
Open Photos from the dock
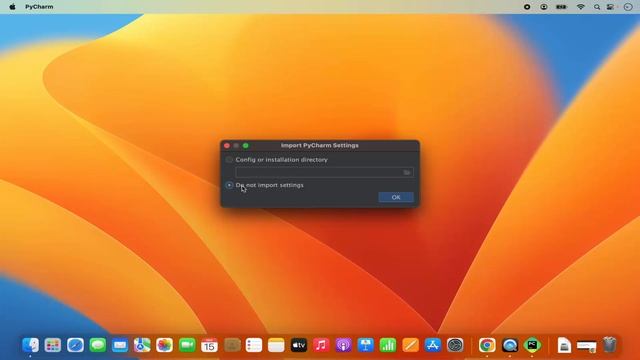click(x=164, y=345)
